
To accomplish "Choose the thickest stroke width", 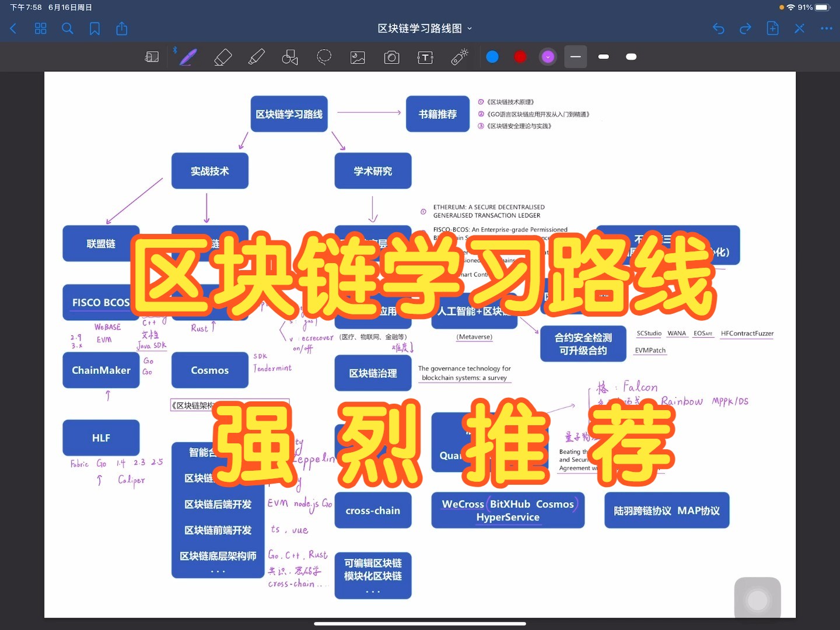I will click(x=631, y=57).
